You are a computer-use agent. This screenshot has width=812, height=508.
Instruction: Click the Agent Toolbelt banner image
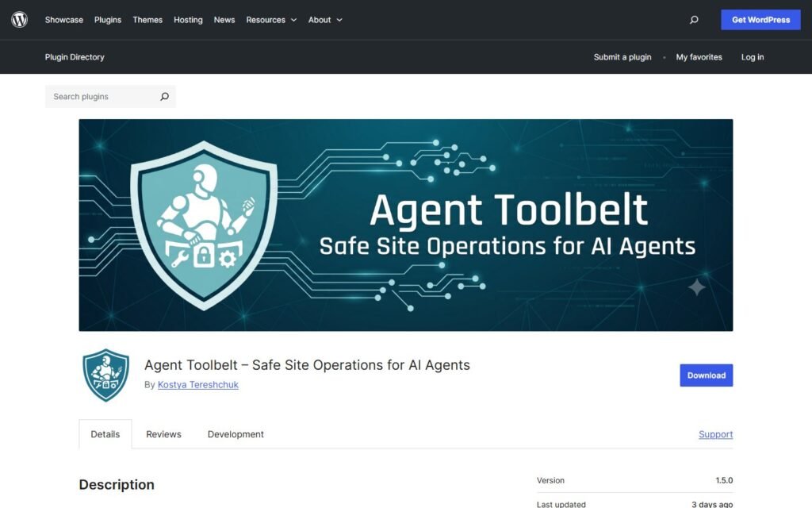coord(405,225)
